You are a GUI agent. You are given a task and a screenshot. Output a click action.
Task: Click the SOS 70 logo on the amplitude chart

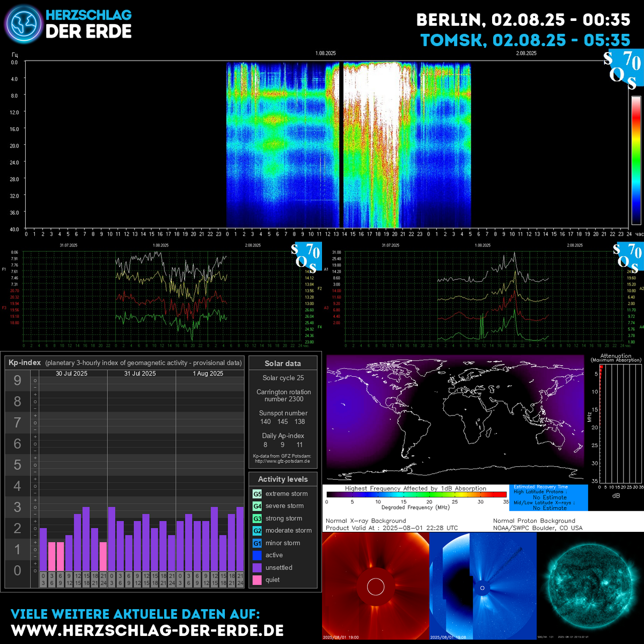pyautogui.click(x=628, y=257)
